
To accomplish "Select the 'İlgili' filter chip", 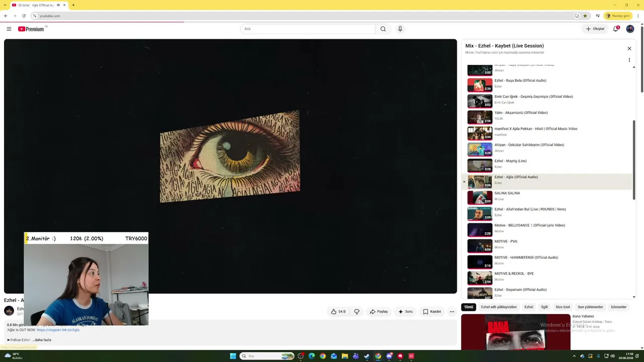I will 544,307.
